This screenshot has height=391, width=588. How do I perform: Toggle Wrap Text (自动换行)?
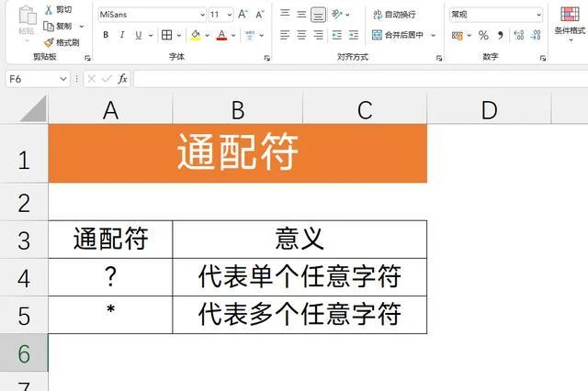click(393, 15)
